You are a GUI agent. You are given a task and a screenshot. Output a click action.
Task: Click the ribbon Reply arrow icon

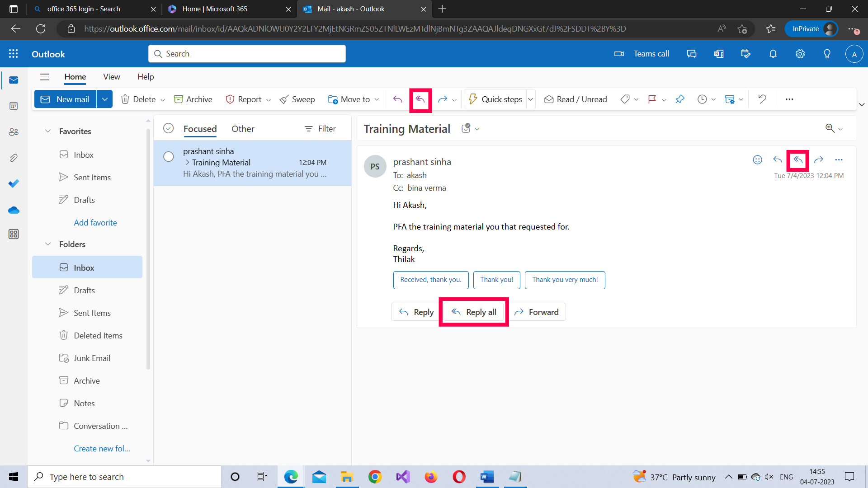[397, 99]
